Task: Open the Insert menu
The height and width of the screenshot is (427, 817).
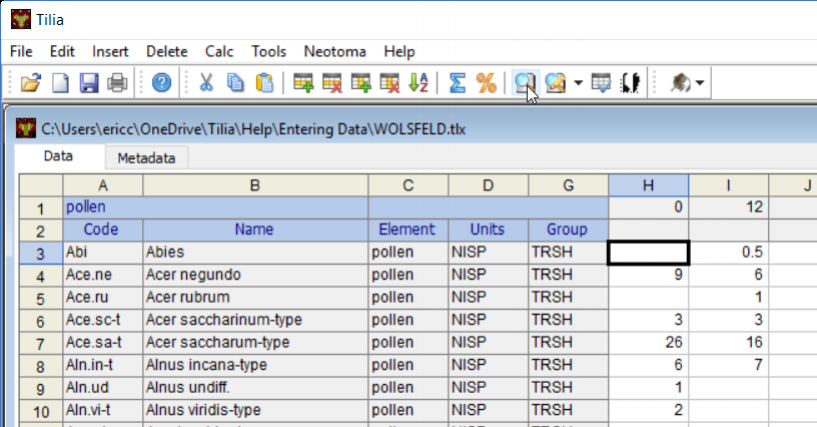Action: pyautogui.click(x=110, y=52)
